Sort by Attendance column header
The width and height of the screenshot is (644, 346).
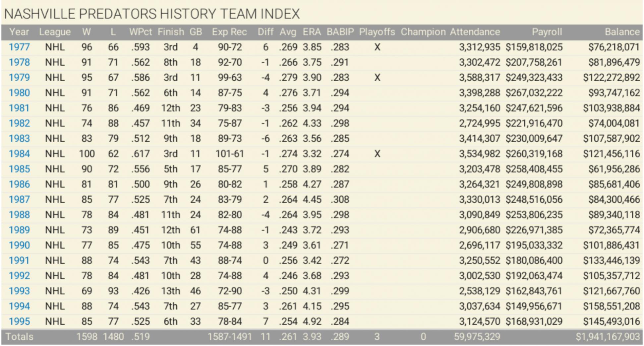click(475, 32)
